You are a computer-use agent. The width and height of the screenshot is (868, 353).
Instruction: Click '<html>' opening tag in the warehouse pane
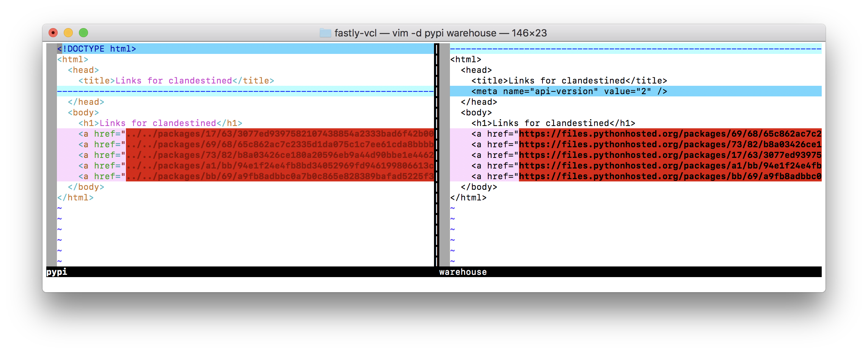pyautogui.click(x=466, y=59)
